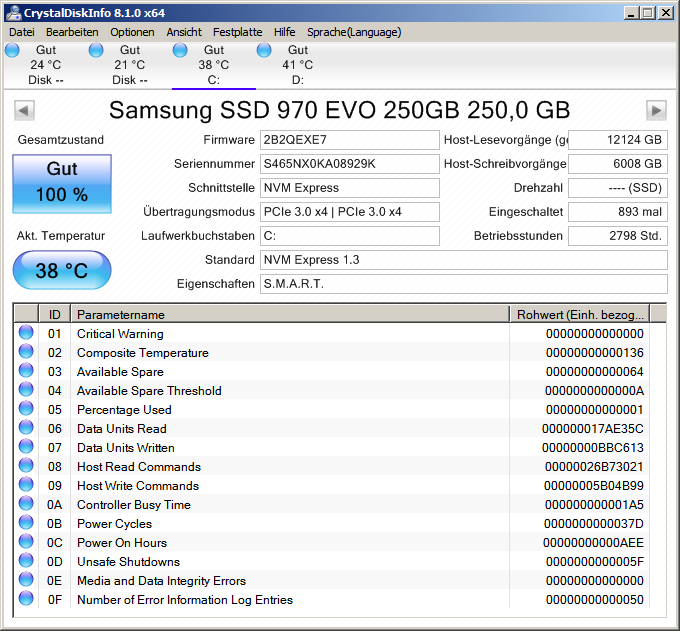Click the status orb for Data Units Written
Screen dimensions: 680x631
pos(26,447)
